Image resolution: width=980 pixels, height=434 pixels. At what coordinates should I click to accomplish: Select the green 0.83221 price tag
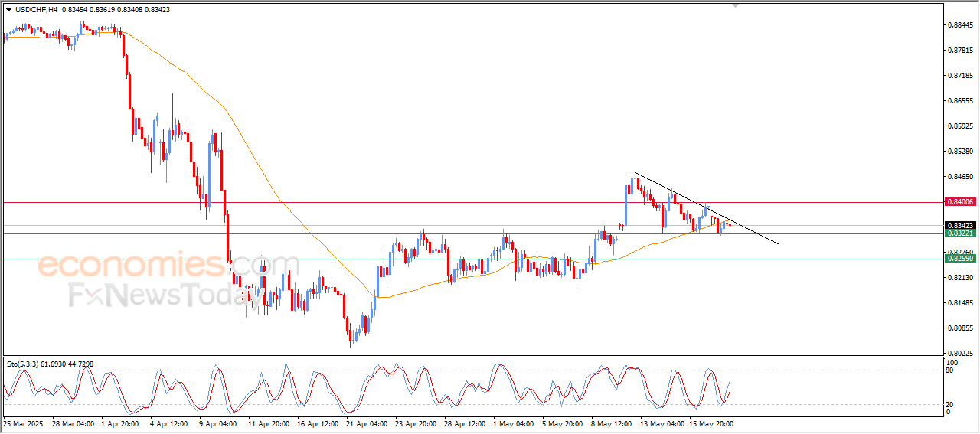tap(959, 233)
